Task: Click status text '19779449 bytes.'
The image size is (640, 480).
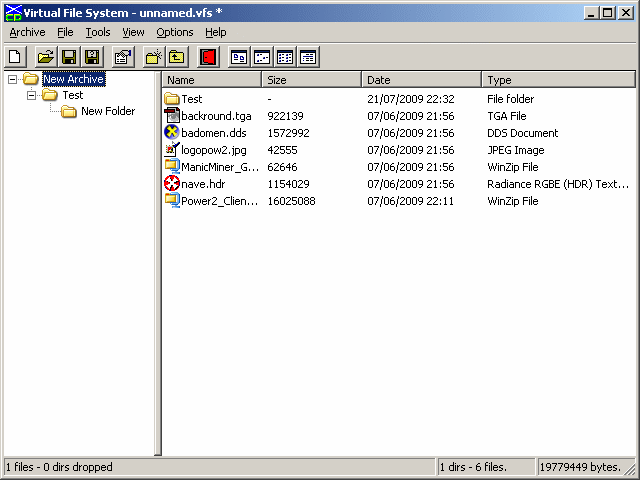Action: pyautogui.click(x=580, y=467)
